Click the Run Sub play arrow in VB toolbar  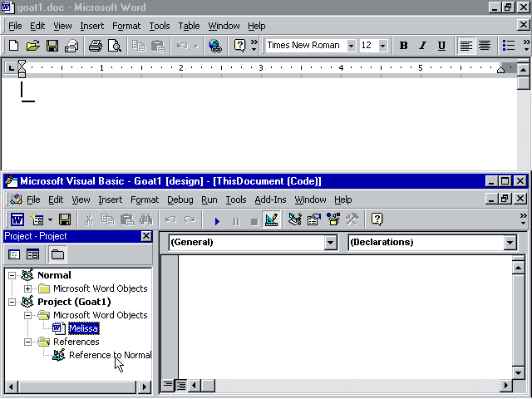click(217, 221)
